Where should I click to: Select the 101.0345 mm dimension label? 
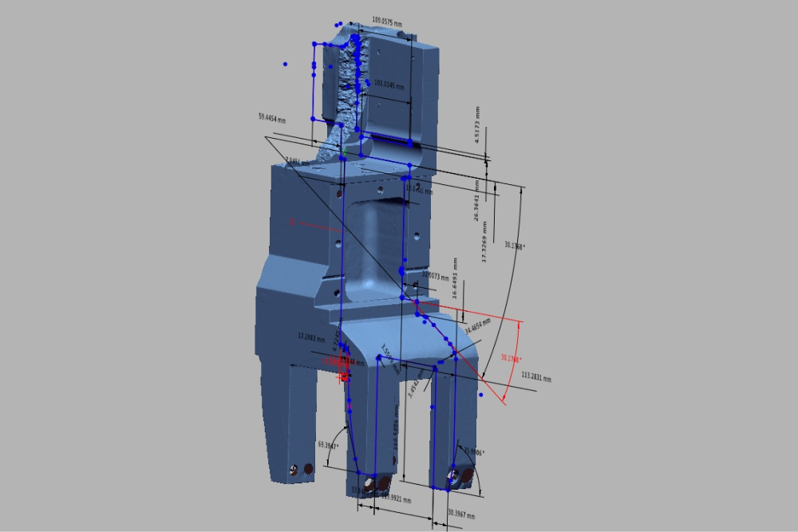point(389,85)
